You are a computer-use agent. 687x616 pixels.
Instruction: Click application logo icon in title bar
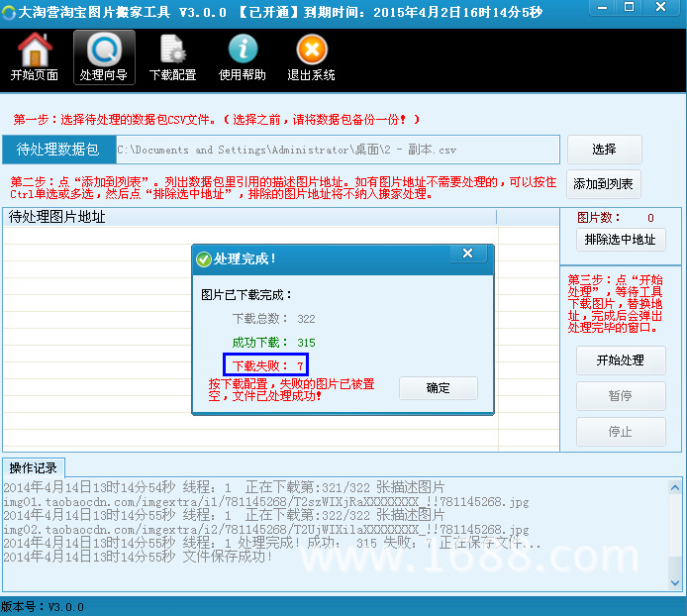tap(8, 12)
